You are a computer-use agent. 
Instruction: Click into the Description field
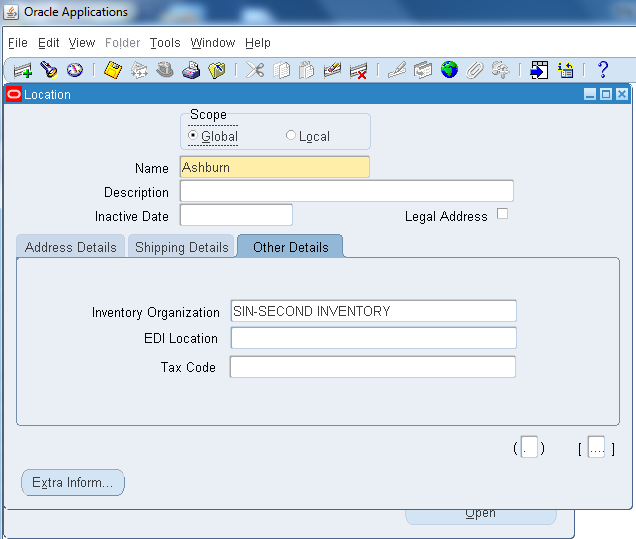click(347, 191)
